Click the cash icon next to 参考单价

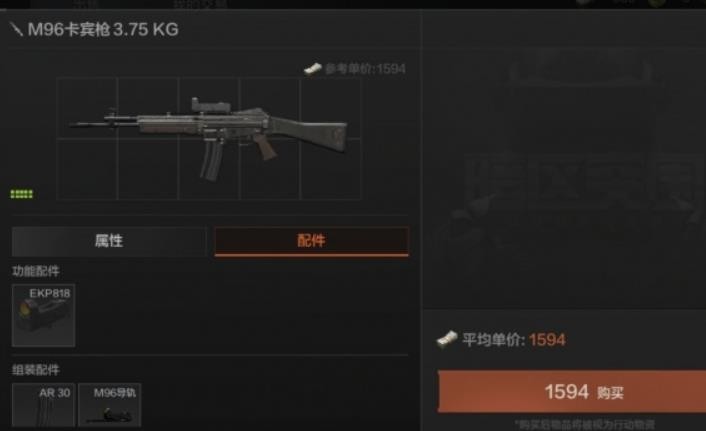[313, 68]
